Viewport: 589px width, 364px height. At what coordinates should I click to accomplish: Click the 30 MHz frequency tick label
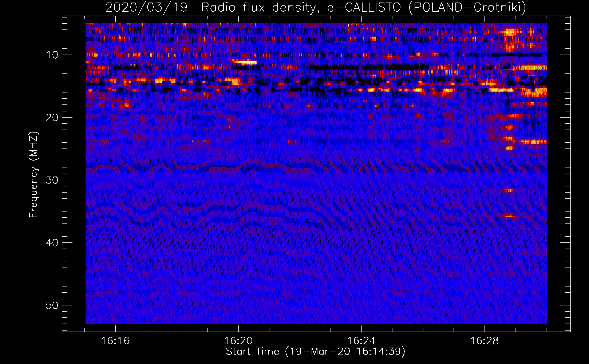(52, 180)
